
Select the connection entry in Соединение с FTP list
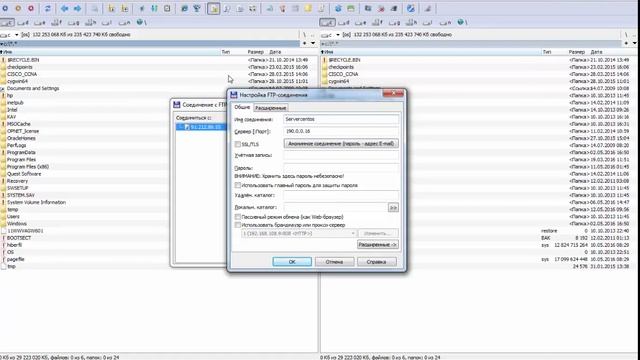[x=201, y=127]
